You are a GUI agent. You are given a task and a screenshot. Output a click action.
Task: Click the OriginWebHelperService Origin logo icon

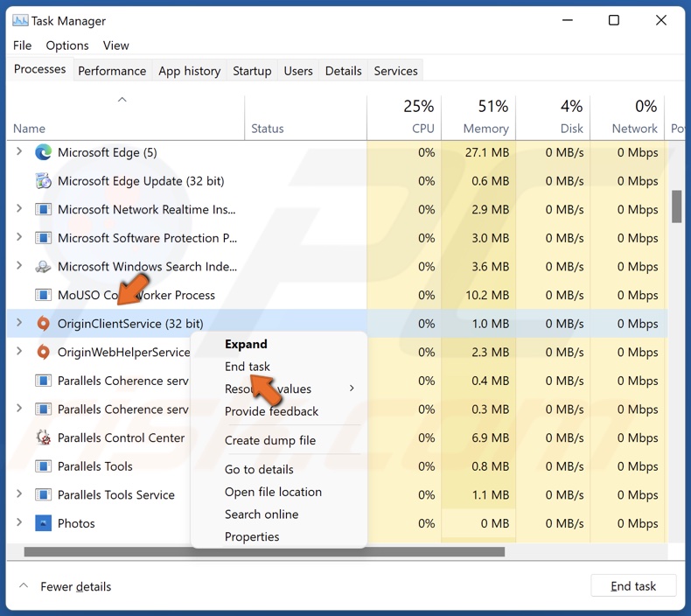(43, 353)
